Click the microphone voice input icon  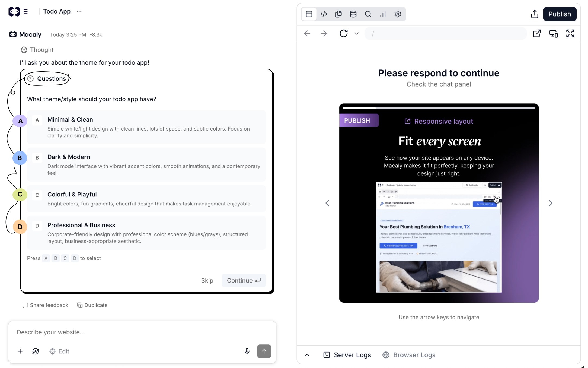tap(247, 351)
